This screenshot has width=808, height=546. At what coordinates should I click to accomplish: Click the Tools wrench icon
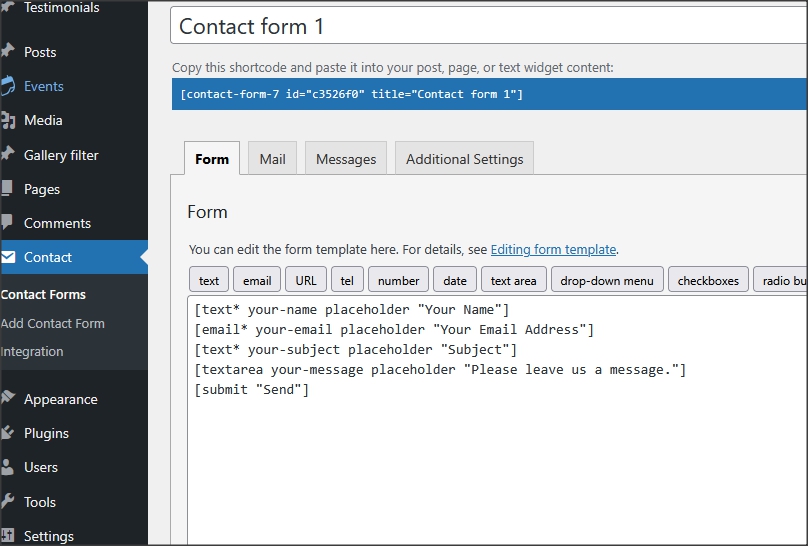(8, 502)
